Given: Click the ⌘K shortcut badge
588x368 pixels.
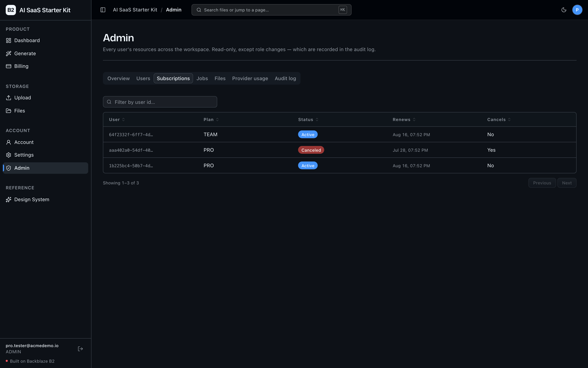Looking at the screenshot, I should (343, 10).
